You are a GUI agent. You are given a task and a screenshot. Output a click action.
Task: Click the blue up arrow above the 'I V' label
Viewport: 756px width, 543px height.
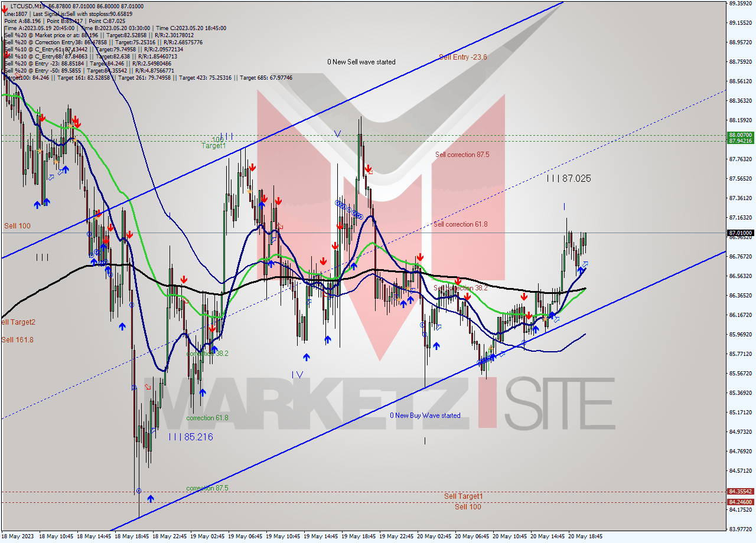pyautogui.click(x=307, y=357)
